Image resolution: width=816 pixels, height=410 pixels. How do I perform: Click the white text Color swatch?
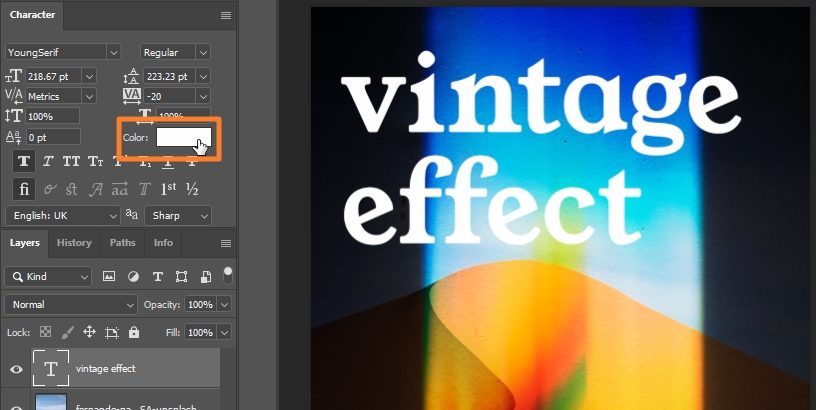pos(184,137)
